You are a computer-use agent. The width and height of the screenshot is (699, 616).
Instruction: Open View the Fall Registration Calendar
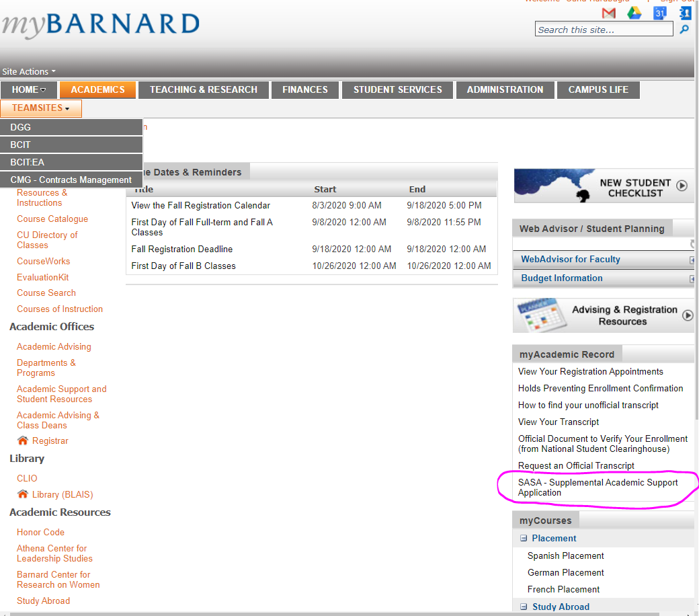coord(200,205)
